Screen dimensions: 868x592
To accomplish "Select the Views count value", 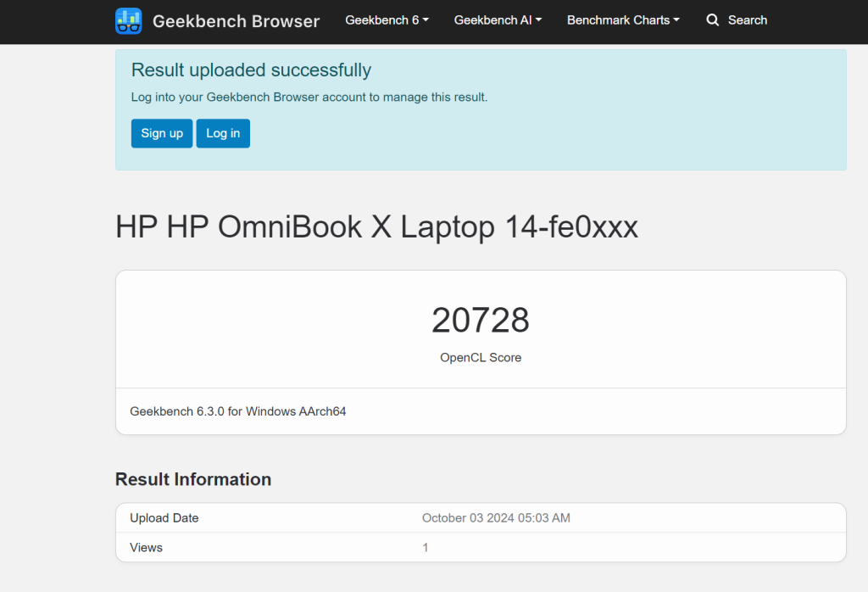I will click(425, 547).
